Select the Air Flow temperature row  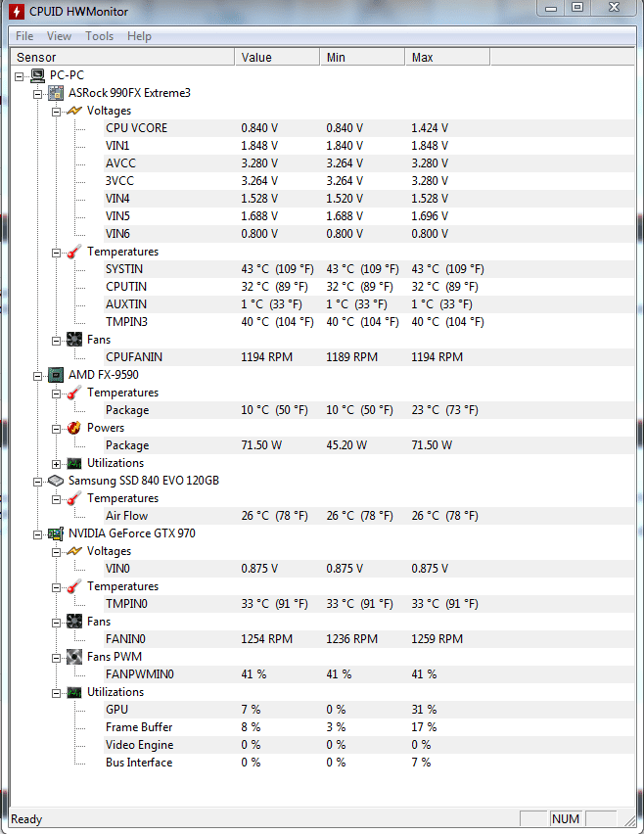pyautogui.click(x=369, y=516)
